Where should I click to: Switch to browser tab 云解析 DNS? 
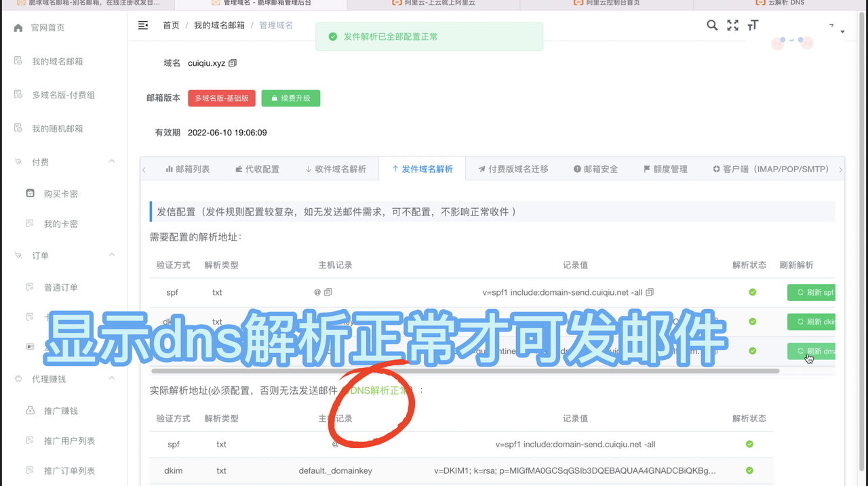tap(780, 3)
